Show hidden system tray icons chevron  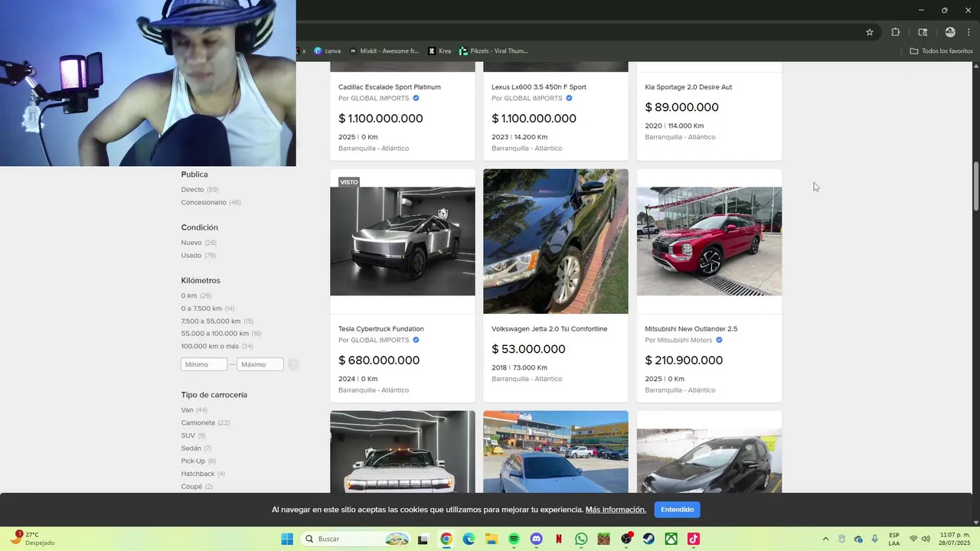tap(825, 539)
